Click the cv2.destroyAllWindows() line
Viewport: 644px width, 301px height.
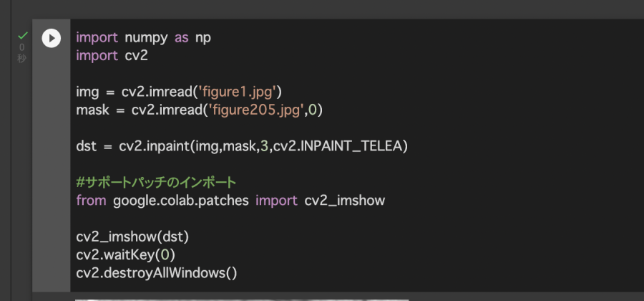coord(156,272)
